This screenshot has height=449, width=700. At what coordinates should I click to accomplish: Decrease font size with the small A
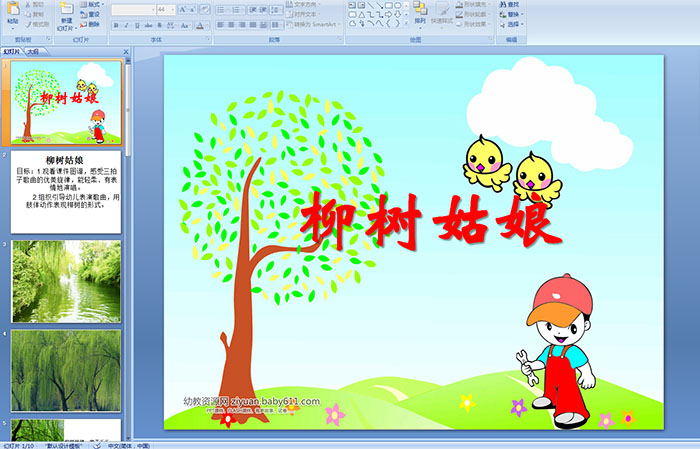192,9
